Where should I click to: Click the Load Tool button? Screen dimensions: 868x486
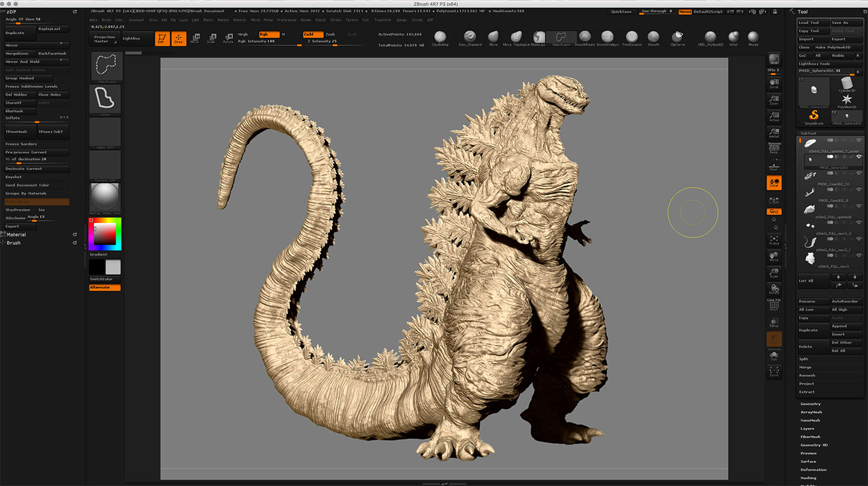pyautogui.click(x=813, y=23)
